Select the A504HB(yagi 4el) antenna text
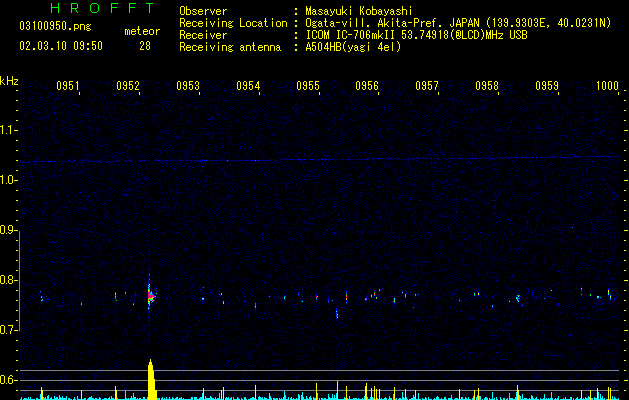Screen dimensions: 629x400 (x=353, y=47)
